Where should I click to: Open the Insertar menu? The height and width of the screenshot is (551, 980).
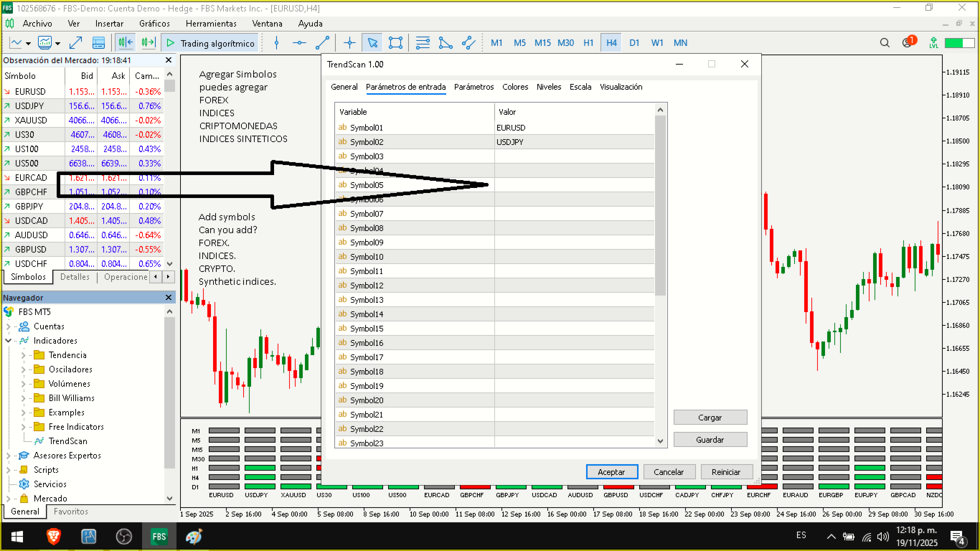pyautogui.click(x=110, y=24)
